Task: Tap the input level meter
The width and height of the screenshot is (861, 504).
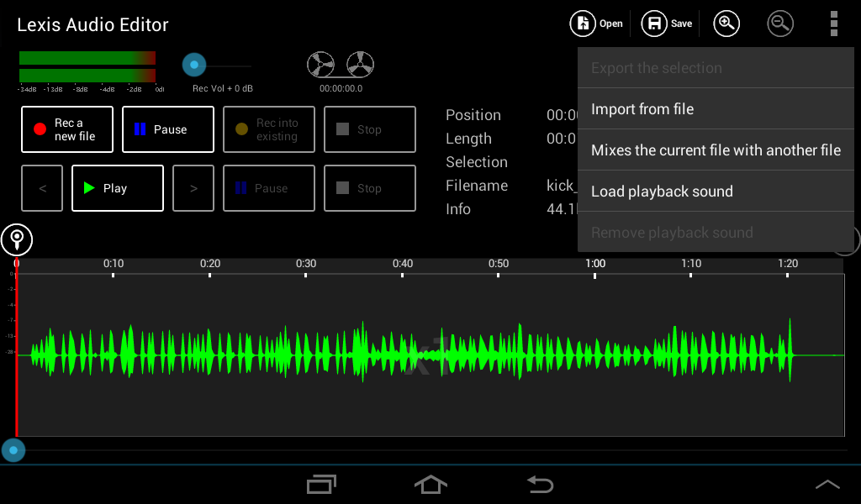Action: click(87, 66)
